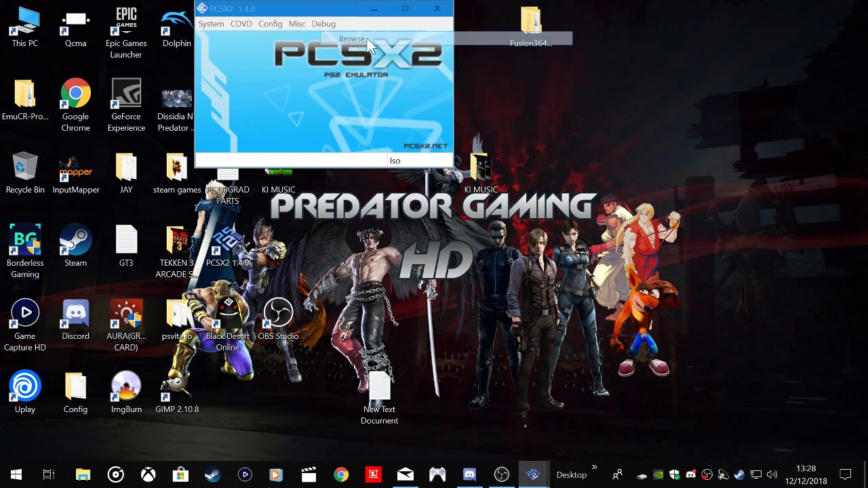Open the Xbox app in taskbar
The width and height of the screenshot is (868, 488).
[148, 474]
